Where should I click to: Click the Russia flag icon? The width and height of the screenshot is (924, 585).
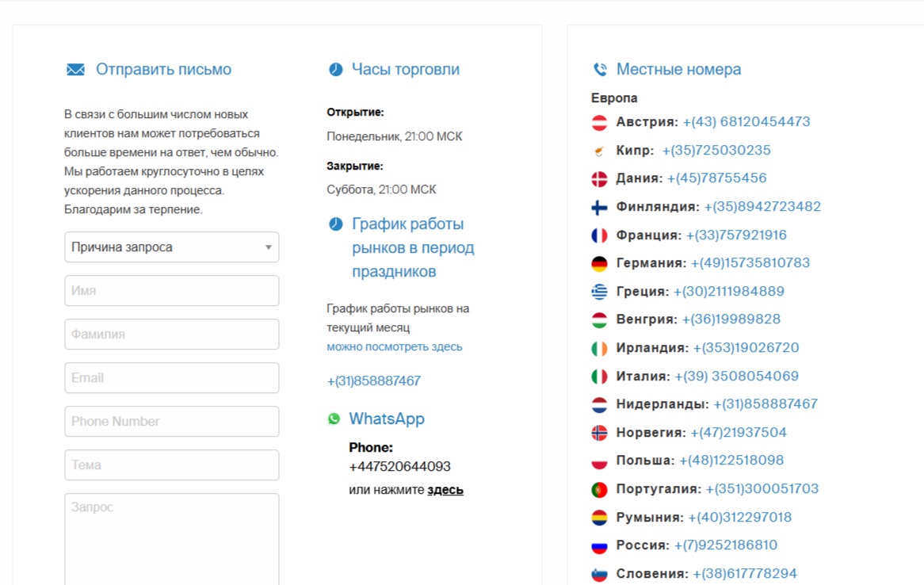click(598, 545)
